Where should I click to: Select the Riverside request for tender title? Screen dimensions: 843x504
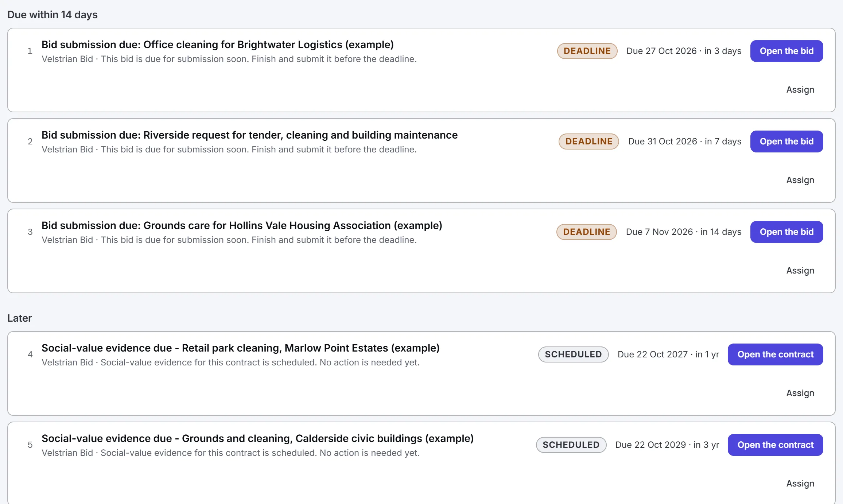[249, 135]
